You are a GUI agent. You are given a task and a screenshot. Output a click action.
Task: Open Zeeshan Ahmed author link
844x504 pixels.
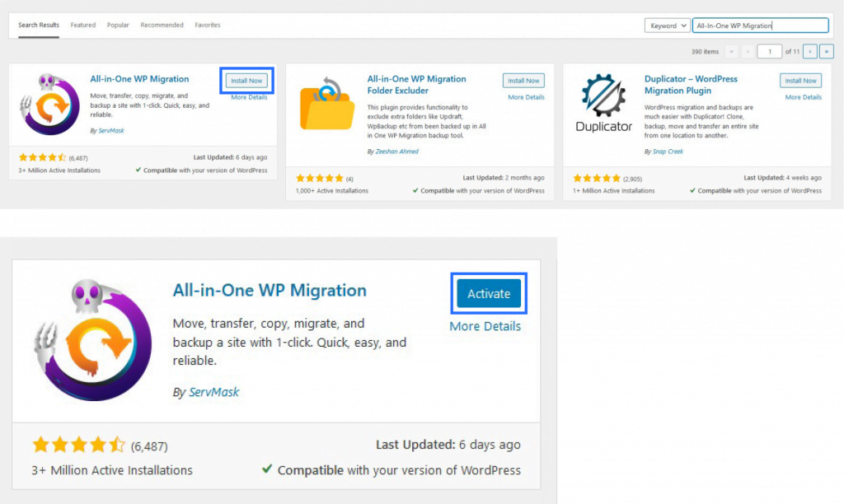(x=396, y=152)
